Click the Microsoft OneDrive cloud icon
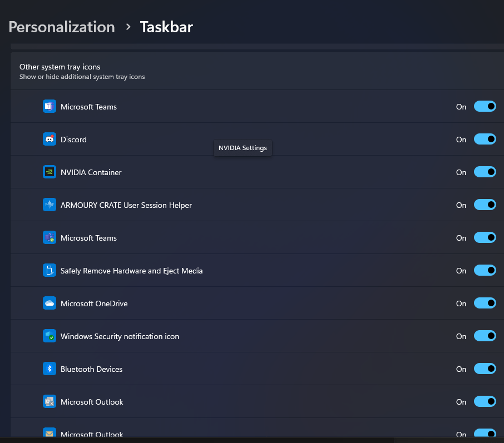 (49, 303)
